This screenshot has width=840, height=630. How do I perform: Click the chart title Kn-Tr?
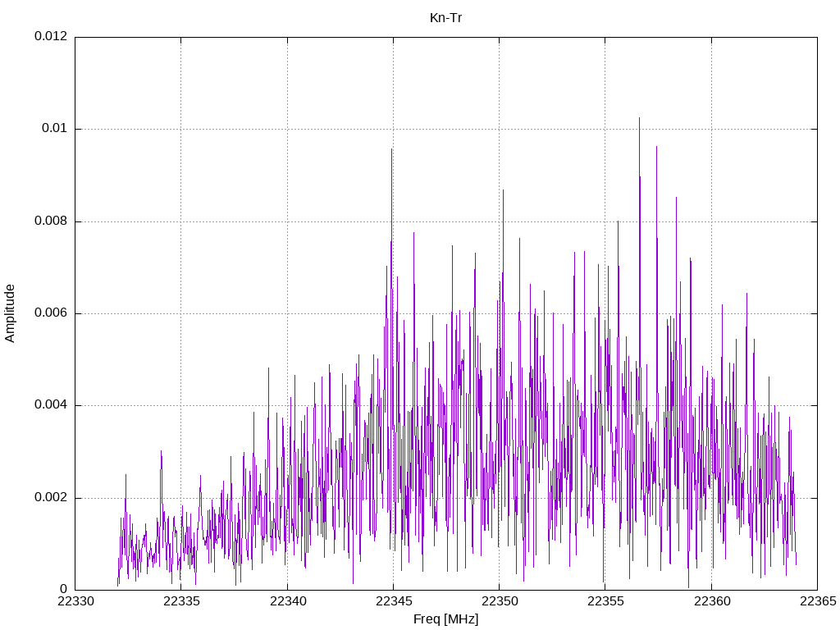click(445, 18)
